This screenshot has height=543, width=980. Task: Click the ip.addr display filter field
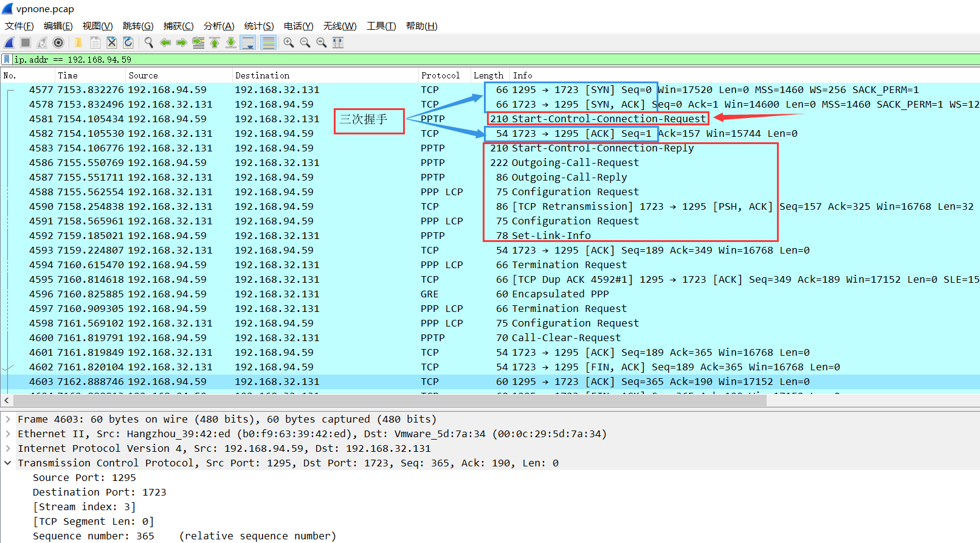[486, 60]
